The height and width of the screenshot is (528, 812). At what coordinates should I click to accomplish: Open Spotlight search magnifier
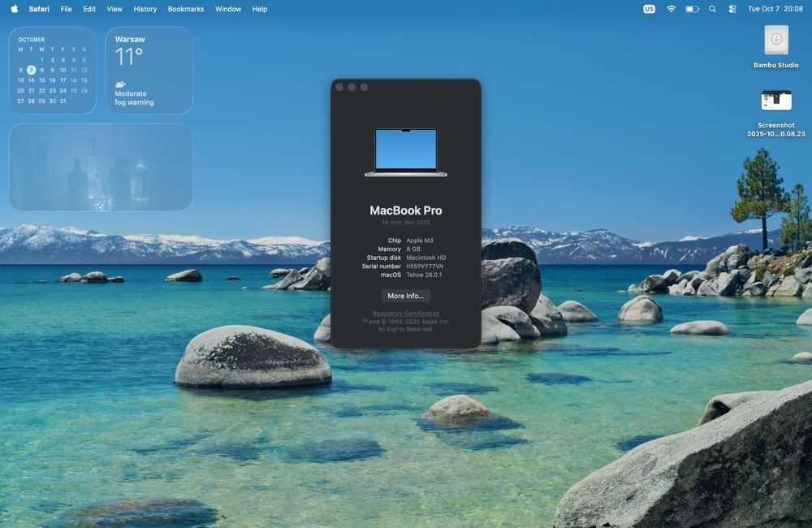tap(713, 9)
